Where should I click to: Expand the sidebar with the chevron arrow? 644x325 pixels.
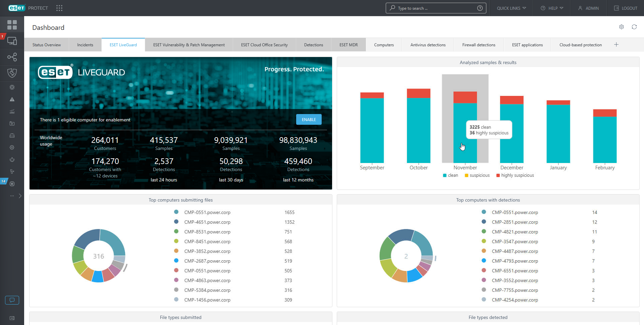pos(20,196)
